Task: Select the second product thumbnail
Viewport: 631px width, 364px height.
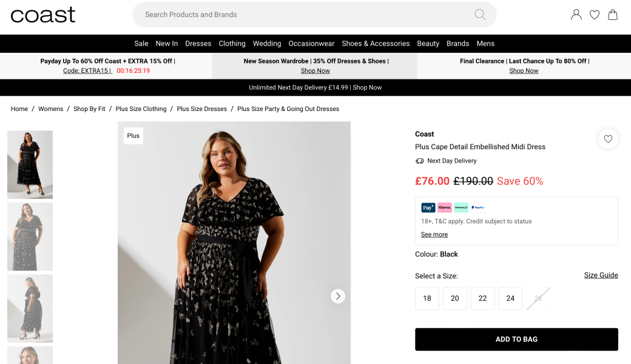Action: (30, 237)
